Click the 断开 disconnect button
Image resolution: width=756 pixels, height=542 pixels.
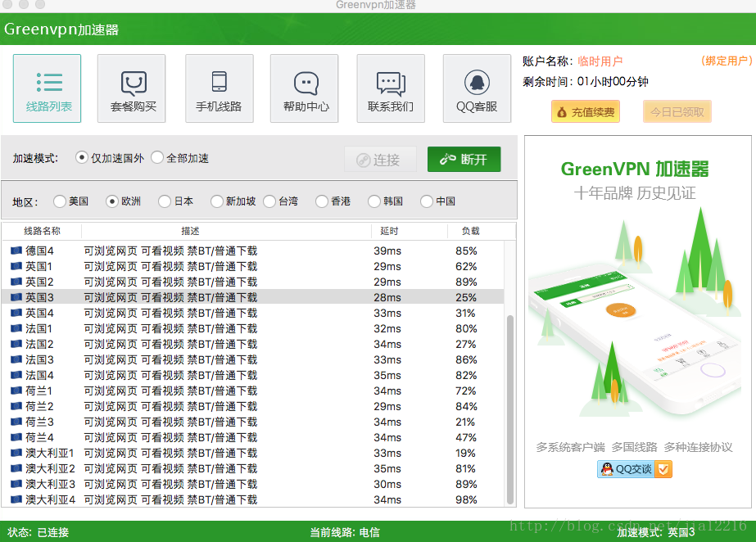tap(464, 159)
